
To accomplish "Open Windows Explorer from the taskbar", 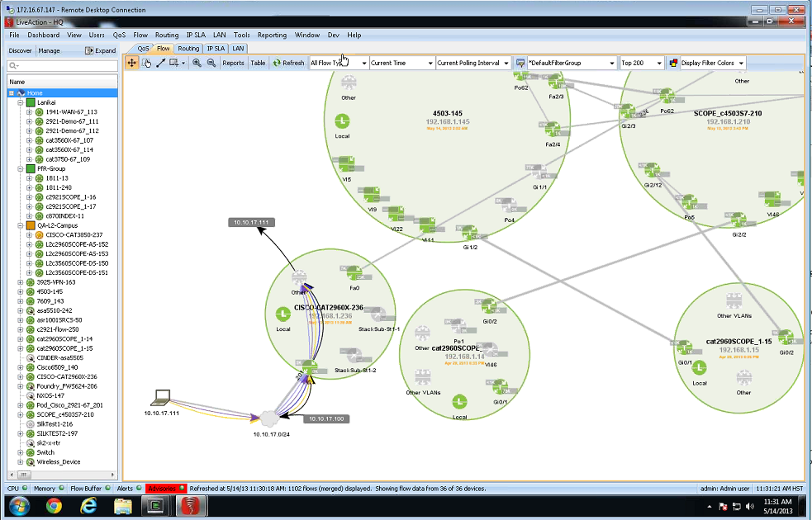I will pos(123,506).
